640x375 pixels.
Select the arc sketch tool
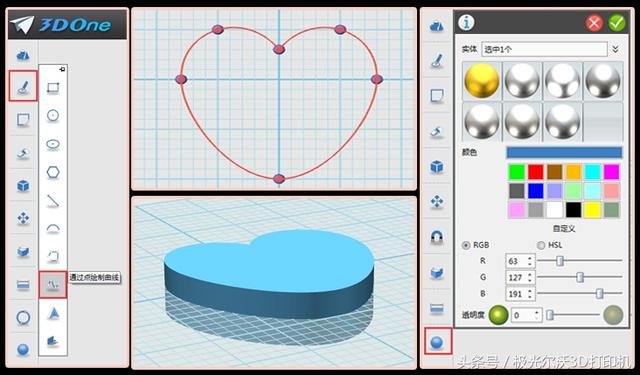(53, 228)
